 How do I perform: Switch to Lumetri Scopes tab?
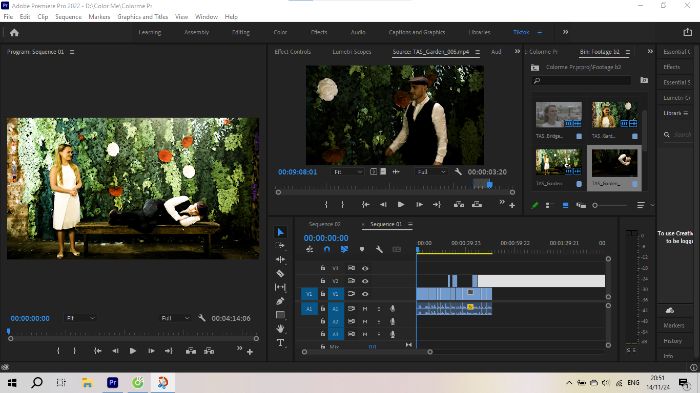point(352,52)
